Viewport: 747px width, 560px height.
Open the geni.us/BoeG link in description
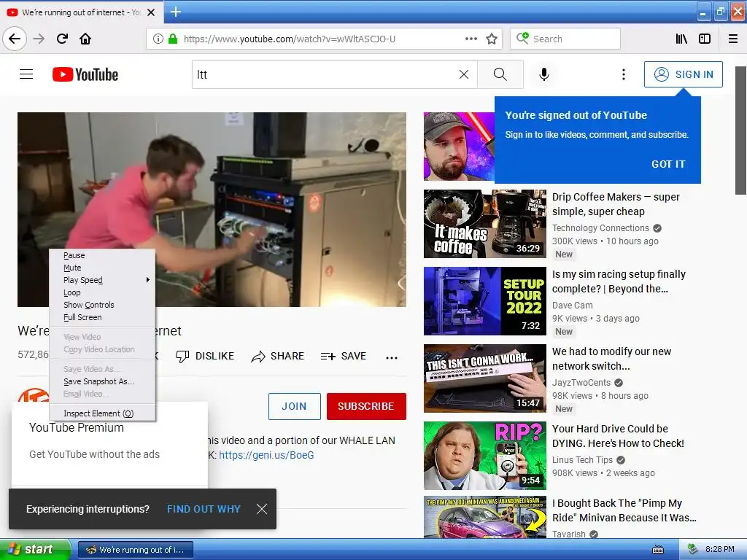point(266,455)
